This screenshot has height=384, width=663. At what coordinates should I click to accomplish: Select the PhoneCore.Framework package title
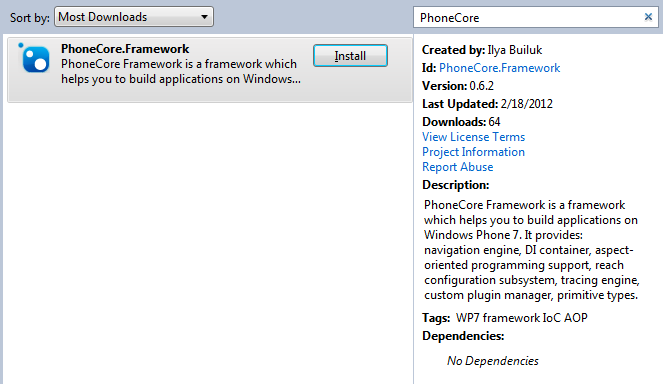(125, 49)
